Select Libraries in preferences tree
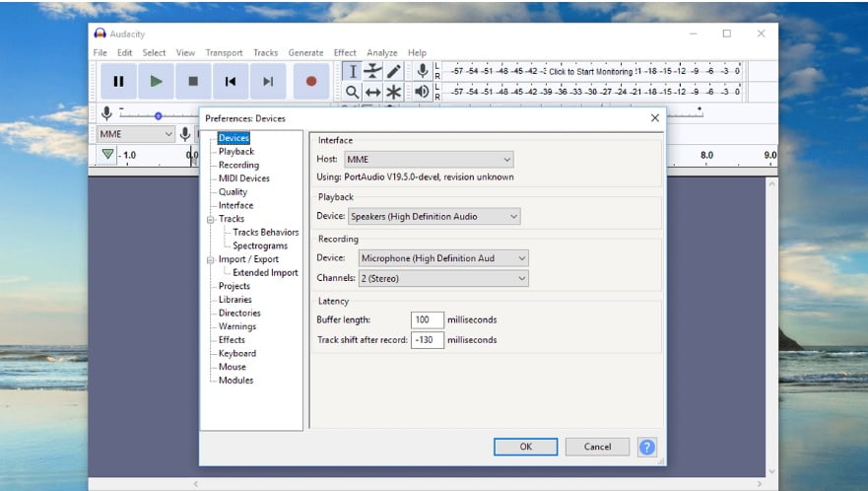The height and width of the screenshot is (491, 868). pyautogui.click(x=234, y=300)
